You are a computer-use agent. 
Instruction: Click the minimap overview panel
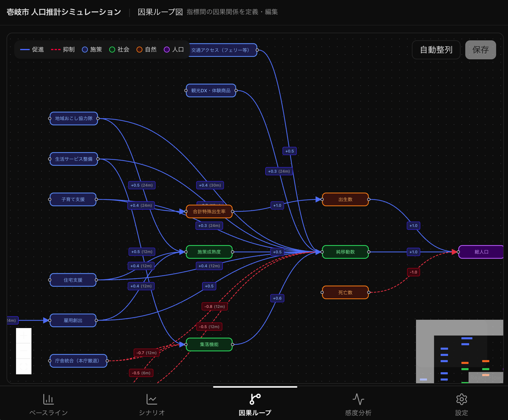coord(459,351)
